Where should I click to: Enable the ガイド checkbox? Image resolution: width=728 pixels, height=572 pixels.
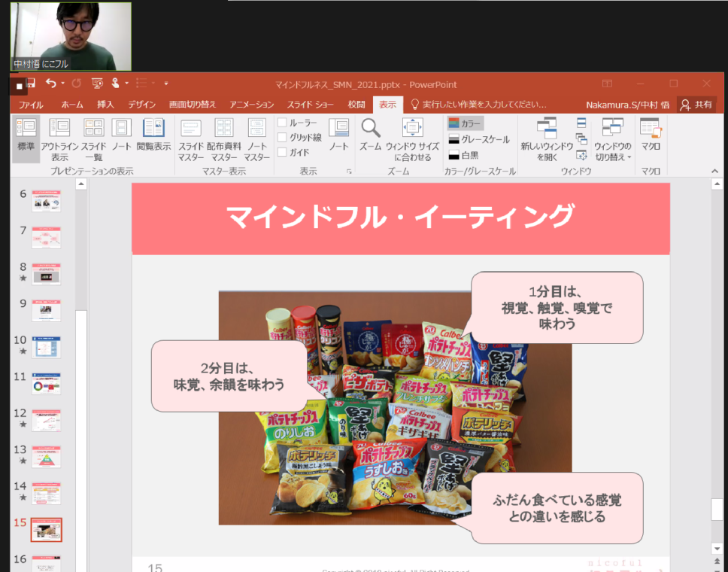pyautogui.click(x=282, y=153)
